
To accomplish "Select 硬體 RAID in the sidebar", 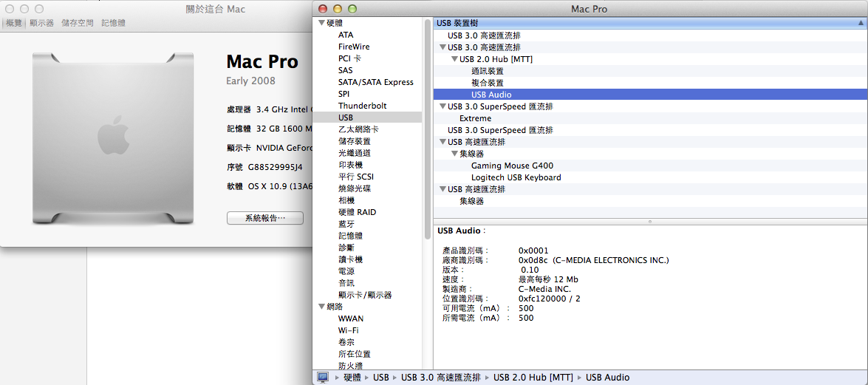I will pos(357,212).
